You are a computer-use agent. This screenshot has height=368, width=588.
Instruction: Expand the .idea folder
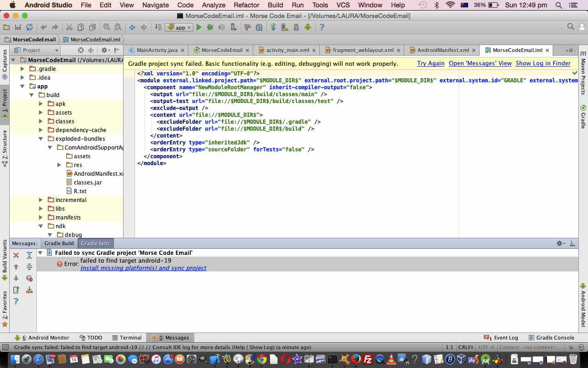(22, 78)
